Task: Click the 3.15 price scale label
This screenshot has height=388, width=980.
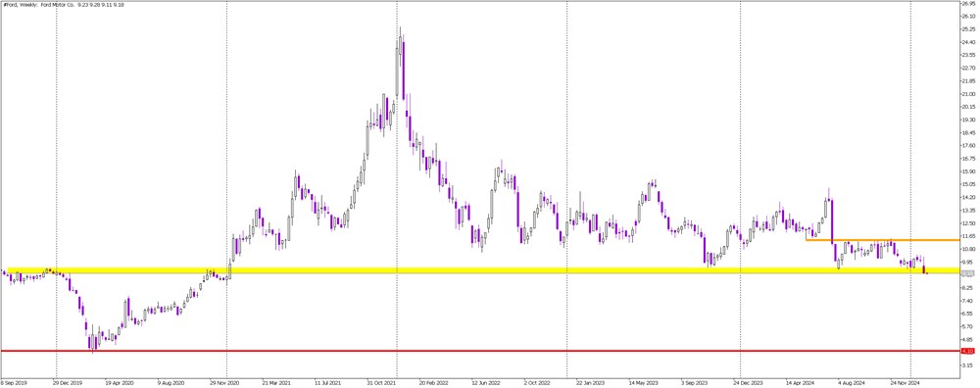Action: tap(968, 364)
